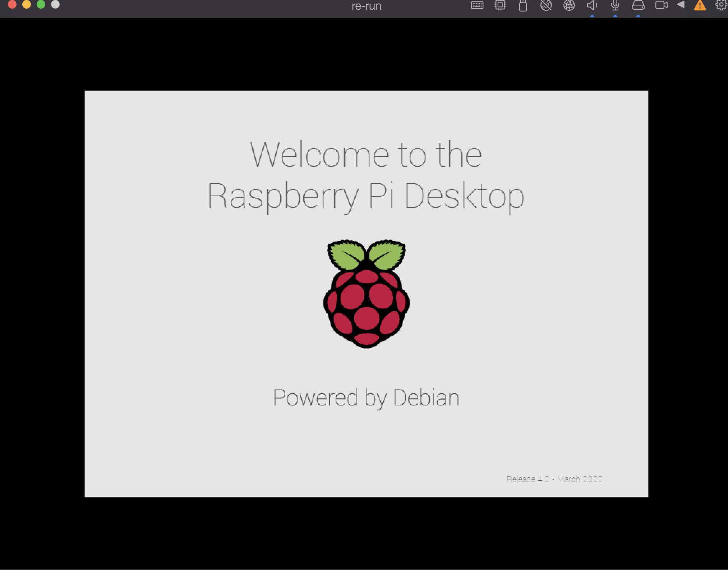Screen dimensions: 728x570
Task: Open the globe network icon
Action: point(569,5)
